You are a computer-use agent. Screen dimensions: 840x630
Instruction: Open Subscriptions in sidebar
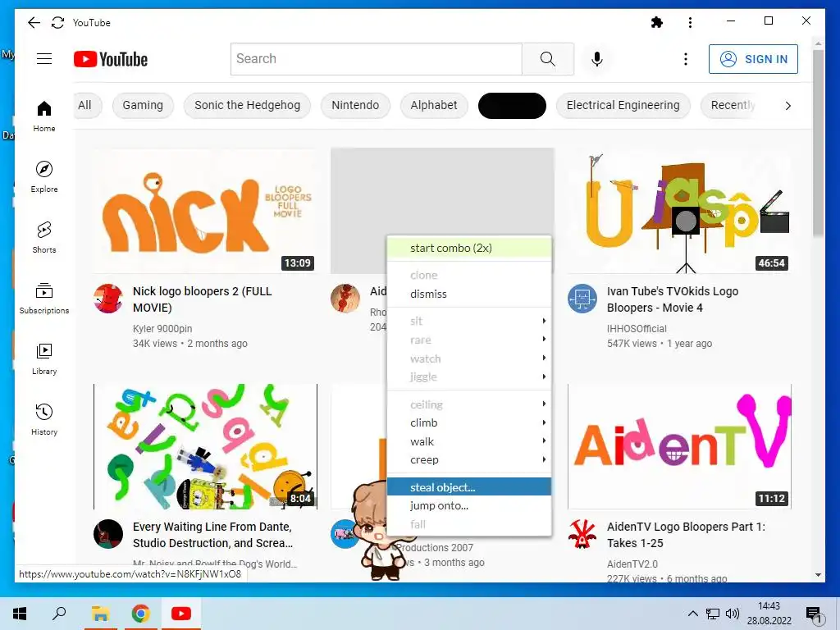[44, 299]
